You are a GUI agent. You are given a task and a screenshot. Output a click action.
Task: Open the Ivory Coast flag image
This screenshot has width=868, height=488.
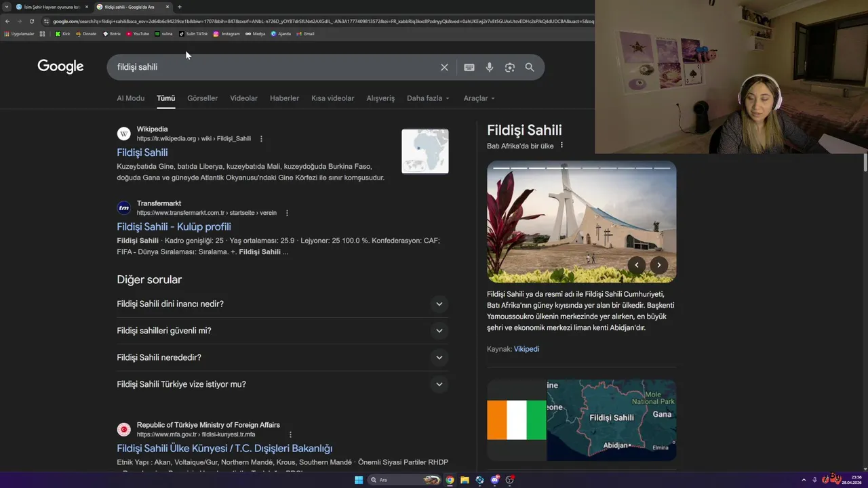pyautogui.click(x=517, y=420)
